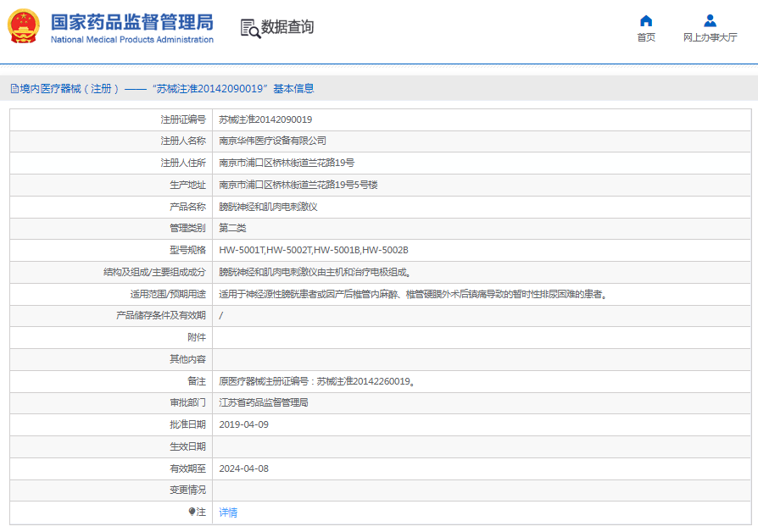The height and width of the screenshot is (532, 758).
Task: Click the 其他内容 row label
Action: pyautogui.click(x=187, y=359)
